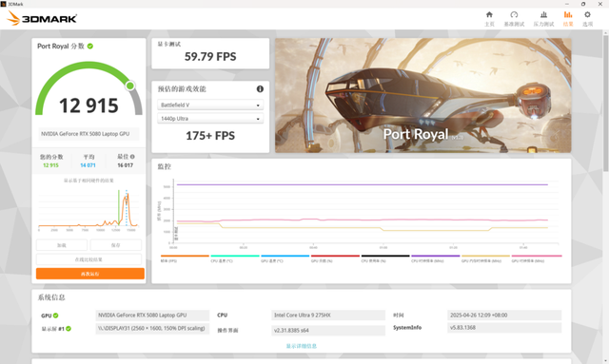Viewport: 609px width, 364px height.
Task: Open the Stress Tests chart icon
Action: coord(543,15)
